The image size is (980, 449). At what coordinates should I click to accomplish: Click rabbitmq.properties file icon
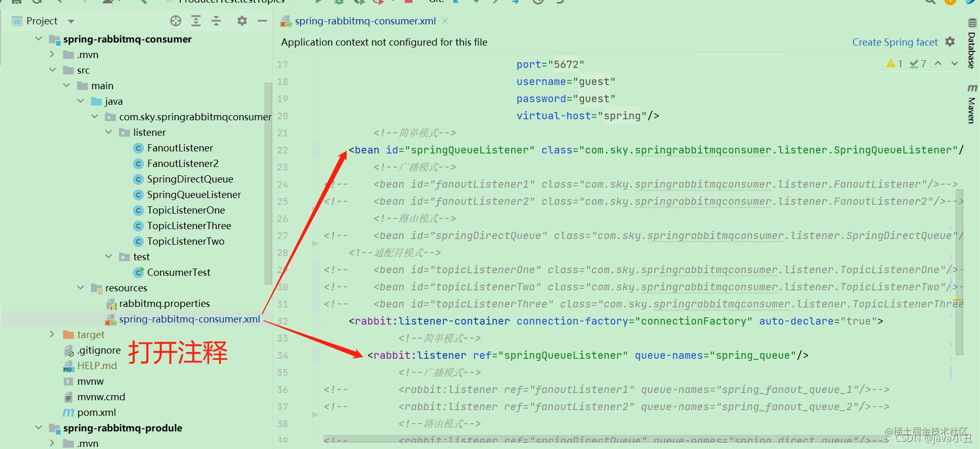(x=110, y=304)
